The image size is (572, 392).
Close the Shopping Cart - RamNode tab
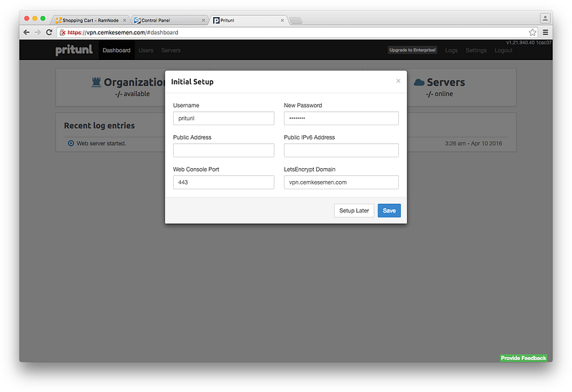tap(124, 21)
